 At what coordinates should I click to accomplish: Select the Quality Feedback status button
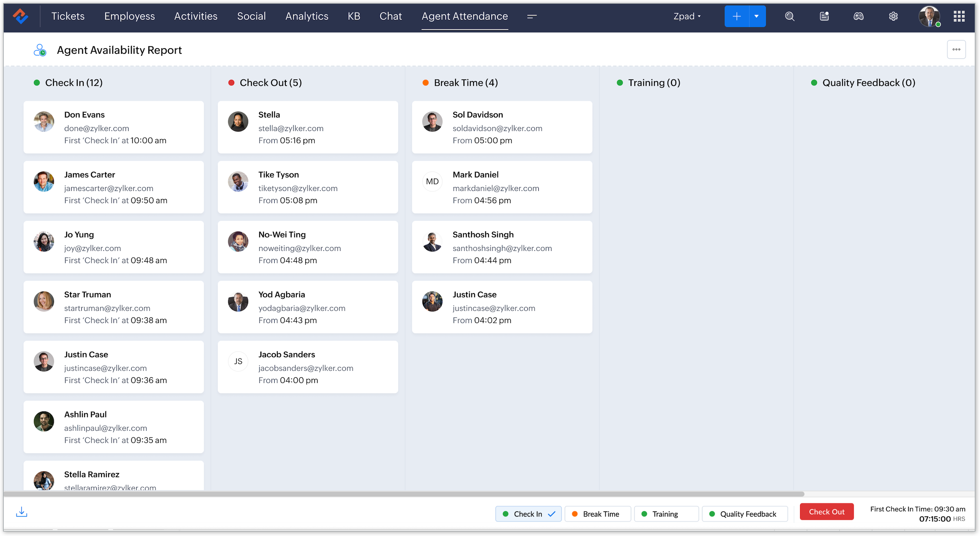coord(744,514)
